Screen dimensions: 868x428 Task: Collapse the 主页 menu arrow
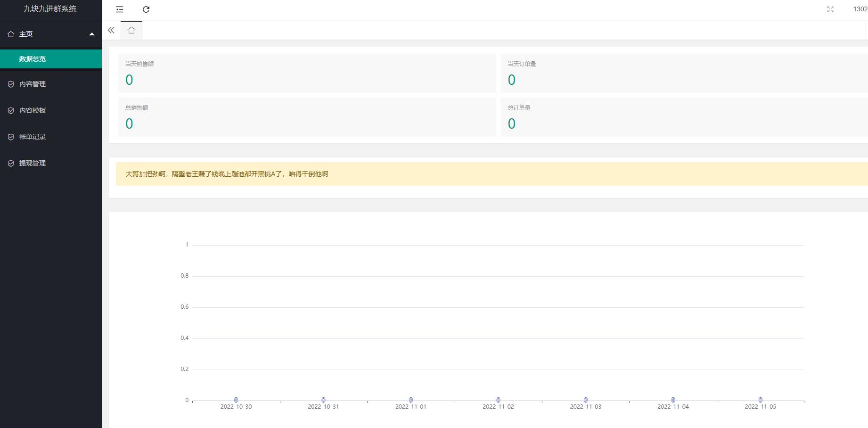tap(92, 34)
